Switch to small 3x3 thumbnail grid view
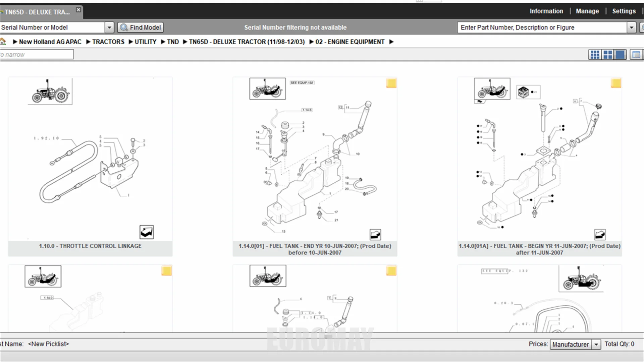This screenshot has width=644, height=362. tap(595, 55)
